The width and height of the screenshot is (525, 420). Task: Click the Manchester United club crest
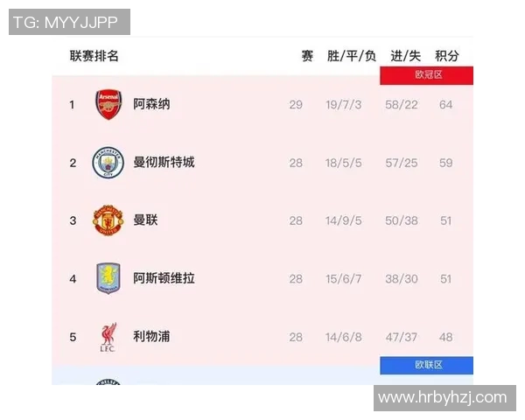coord(108,220)
